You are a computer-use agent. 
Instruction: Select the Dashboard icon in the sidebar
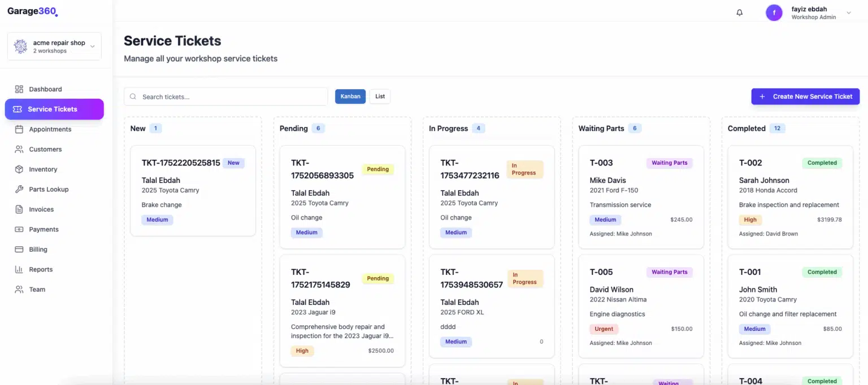click(19, 89)
